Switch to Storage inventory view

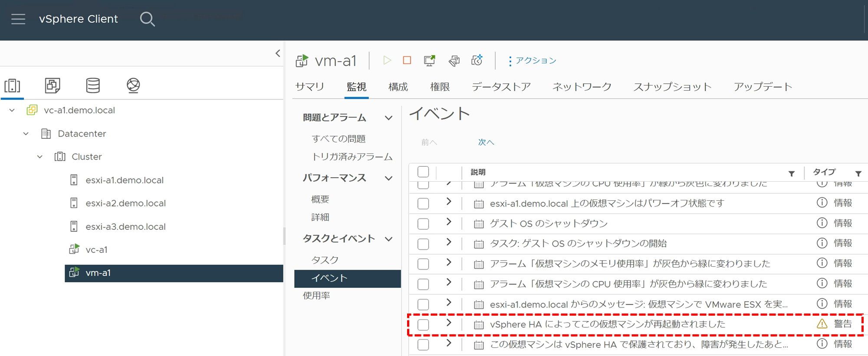(93, 85)
